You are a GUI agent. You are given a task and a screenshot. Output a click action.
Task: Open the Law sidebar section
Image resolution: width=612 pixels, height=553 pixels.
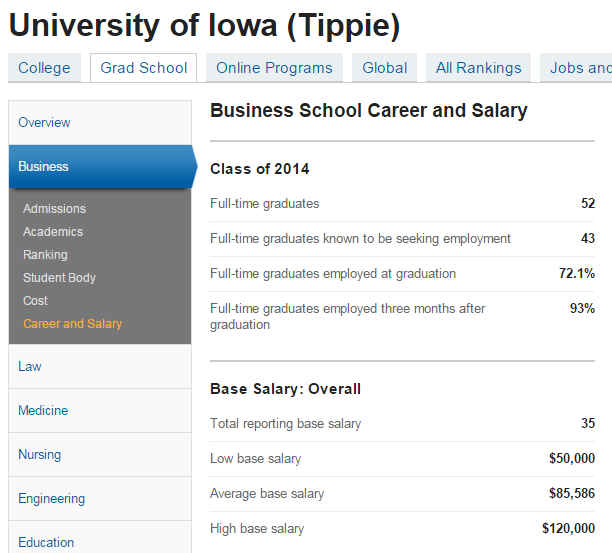[30, 367]
